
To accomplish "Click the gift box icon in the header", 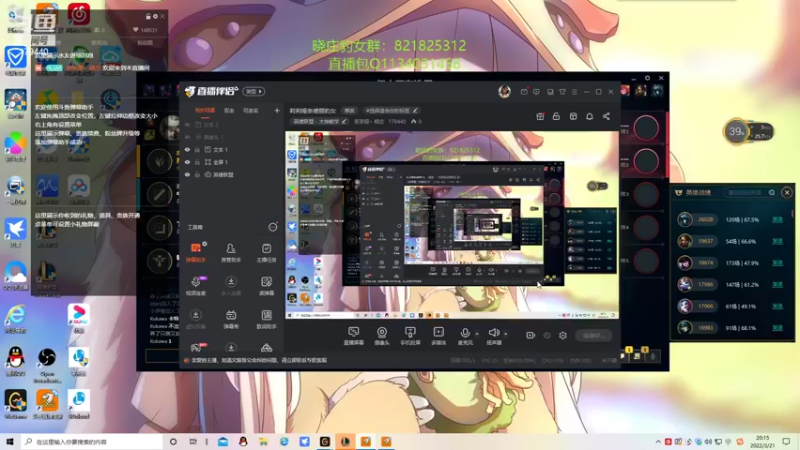I will [x=540, y=116].
